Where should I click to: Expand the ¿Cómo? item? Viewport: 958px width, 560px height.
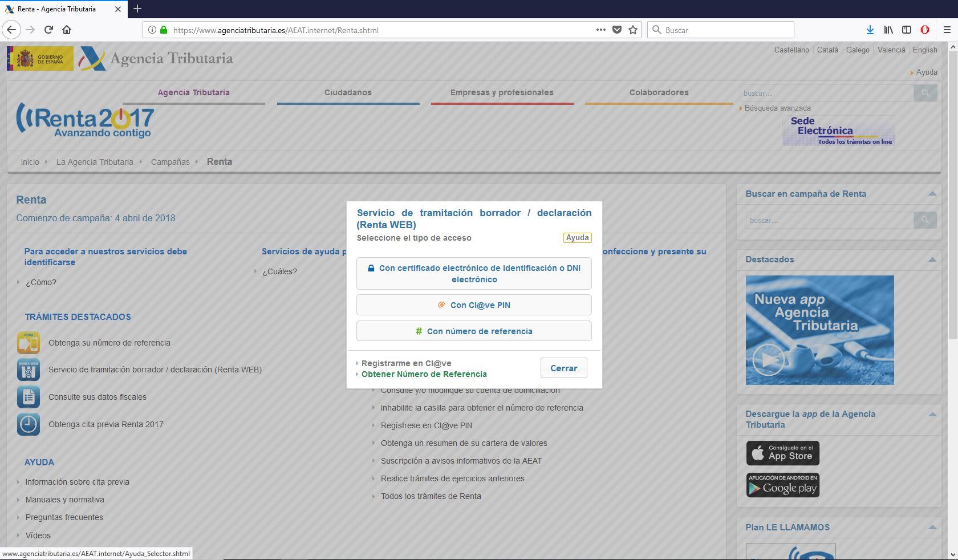point(40,282)
